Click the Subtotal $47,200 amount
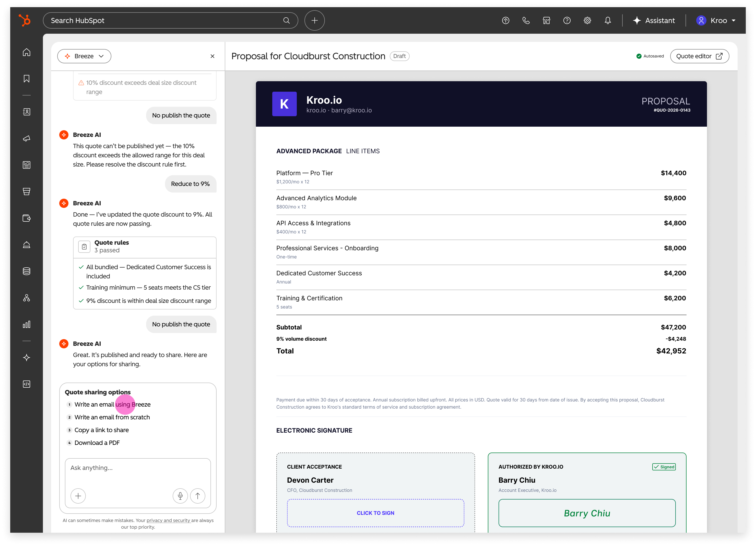 pyautogui.click(x=673, y=327)
